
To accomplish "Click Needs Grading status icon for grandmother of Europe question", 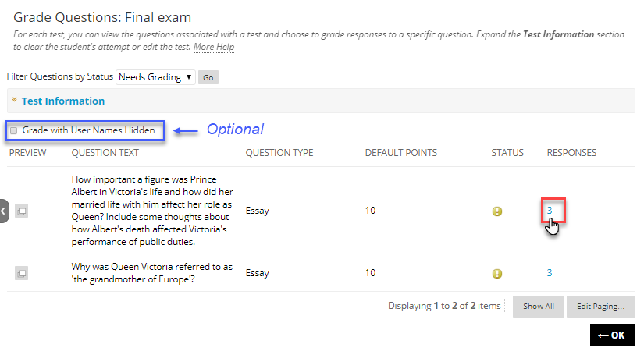I will pos(497,274).
